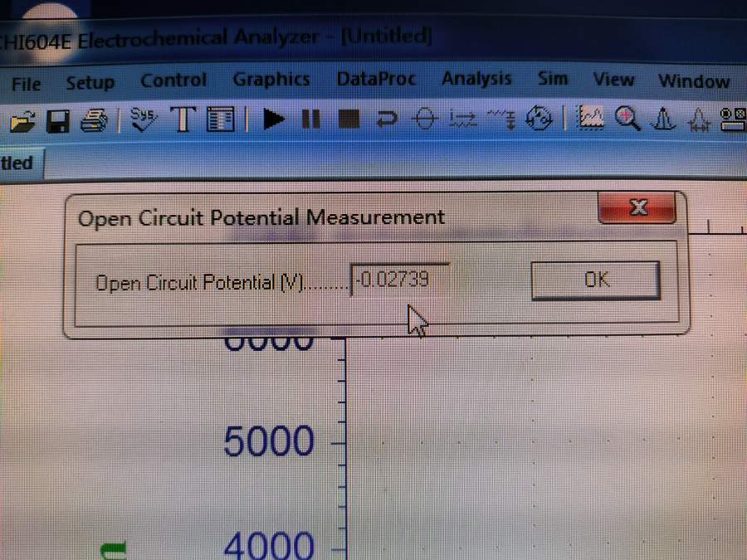Open the Analysis menu
Screen dimensions: 747x560
(476, 79)
